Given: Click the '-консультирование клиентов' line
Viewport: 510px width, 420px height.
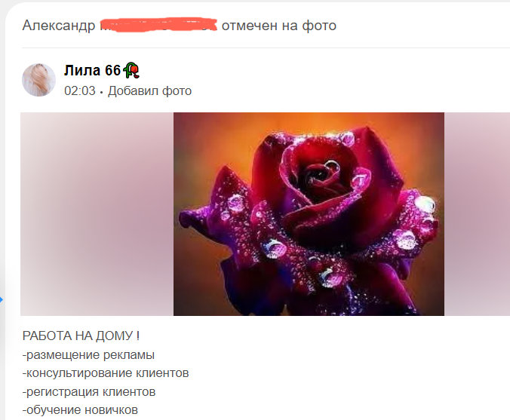Looking at the screenshot, I should click(x=106, y=372).
